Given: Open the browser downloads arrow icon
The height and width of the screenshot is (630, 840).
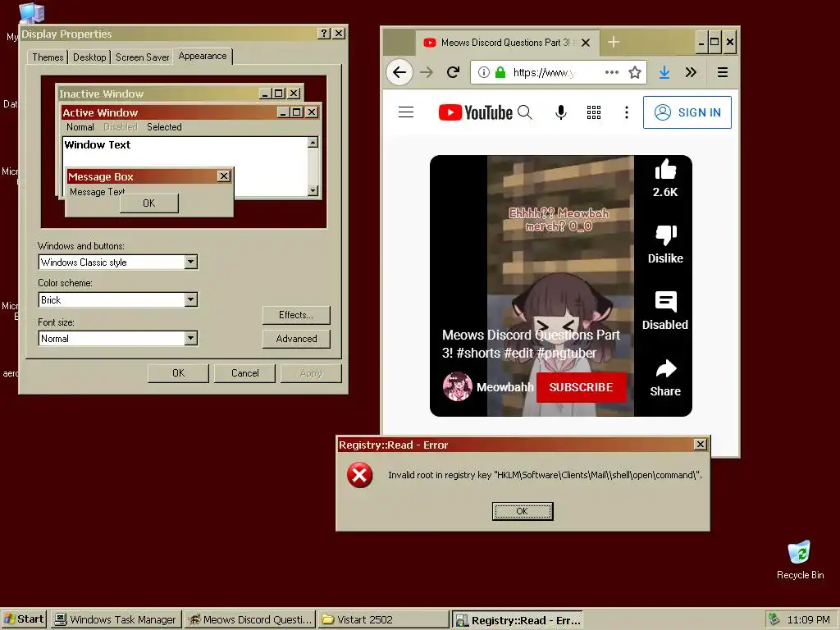Looking at the screenshot, I should [664, 72].
